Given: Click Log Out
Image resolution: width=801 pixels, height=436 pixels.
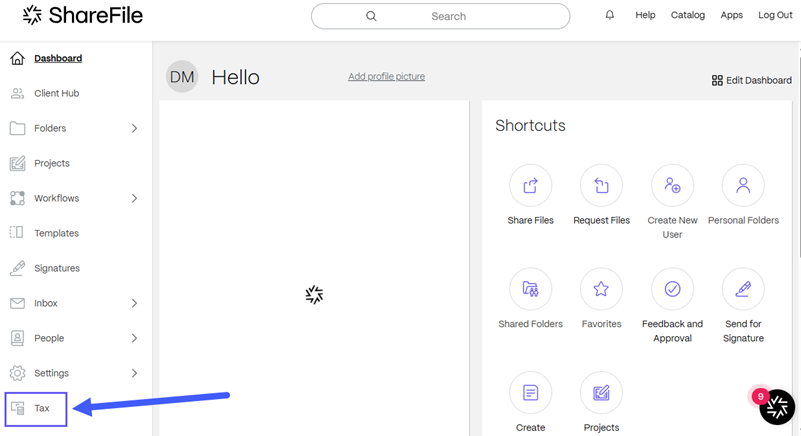Looking at the screenshot, I should pyautogui.click(x=775, y=15).
